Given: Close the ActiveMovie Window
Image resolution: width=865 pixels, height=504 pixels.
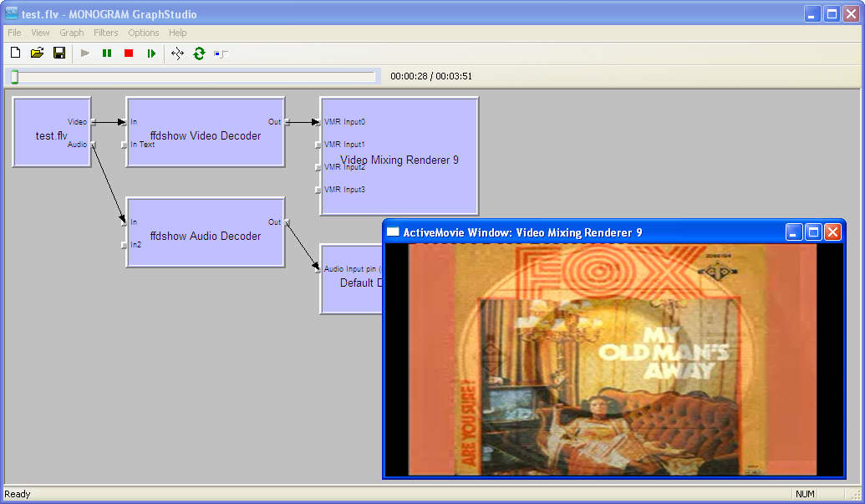Looking at the screenshot, I should pos(832,232).
